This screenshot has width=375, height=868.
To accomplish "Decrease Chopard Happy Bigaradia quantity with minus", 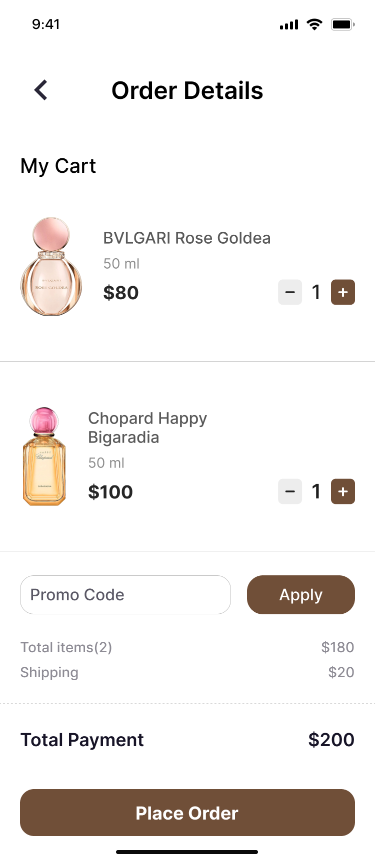I will (x=290, y=491).
